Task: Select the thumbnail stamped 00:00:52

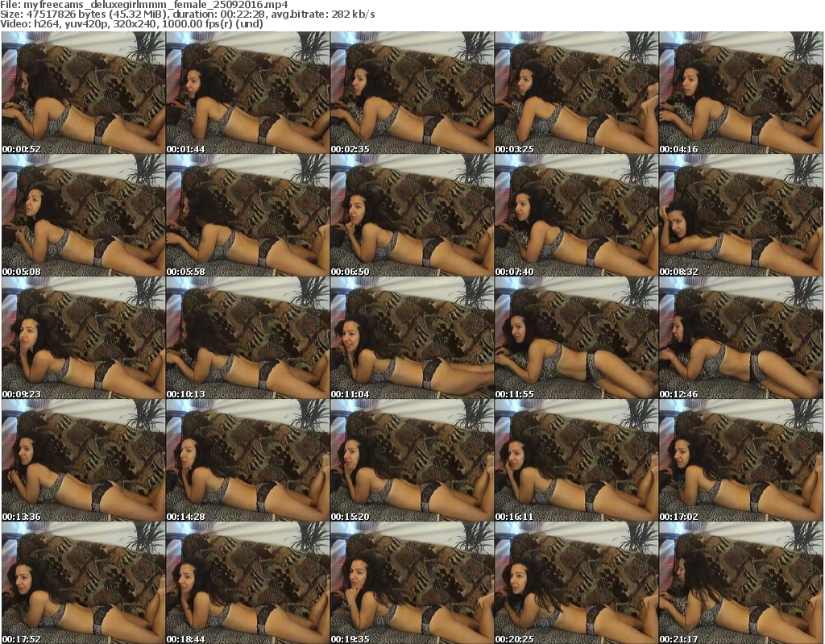Action: point(83,93)
